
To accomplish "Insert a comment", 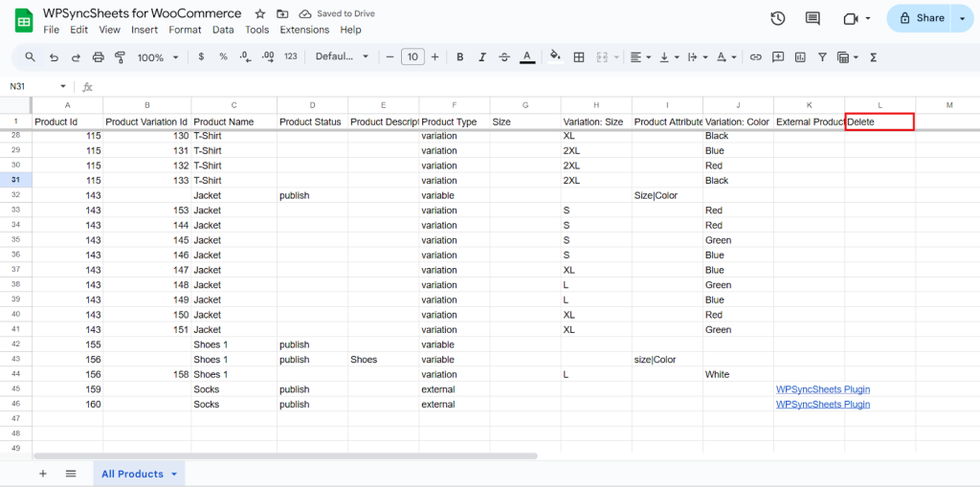I will [x=778, y=56].
